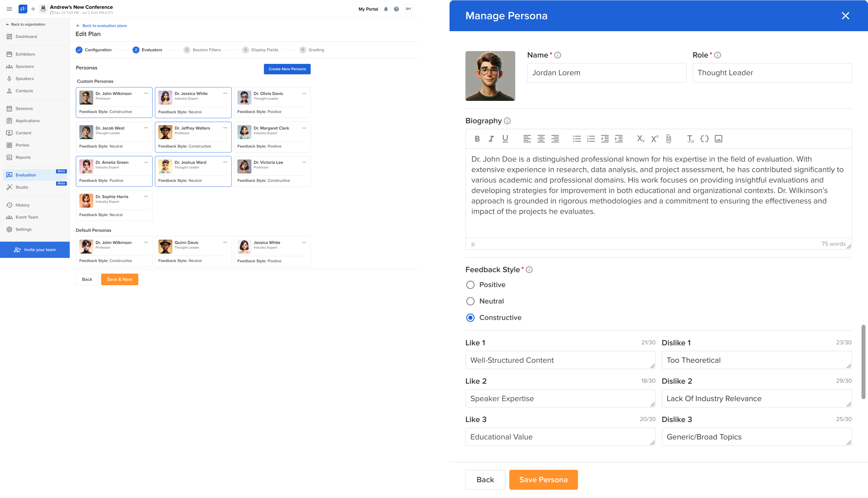
Task: Open options menu on Dr. John Wilkinson card
Action: pyautogui.click(x=146, y=93)
